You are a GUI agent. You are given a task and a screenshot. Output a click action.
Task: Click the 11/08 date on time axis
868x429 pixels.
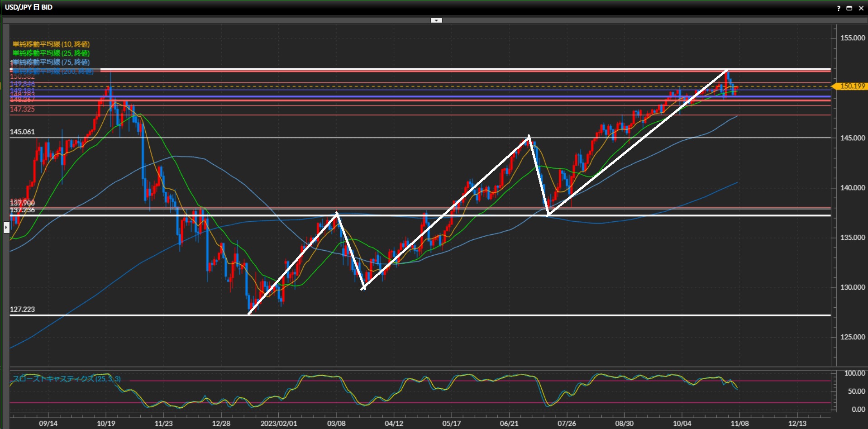[x=739, y=424]
